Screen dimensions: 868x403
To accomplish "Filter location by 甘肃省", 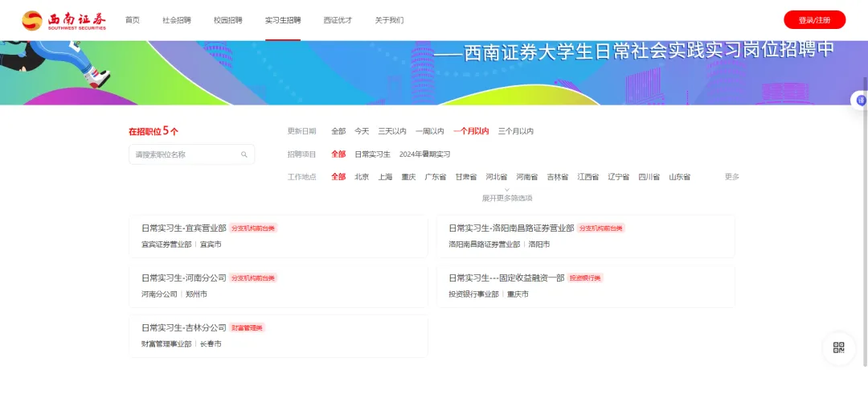I will pyautogui.click(x=466, y=177).
